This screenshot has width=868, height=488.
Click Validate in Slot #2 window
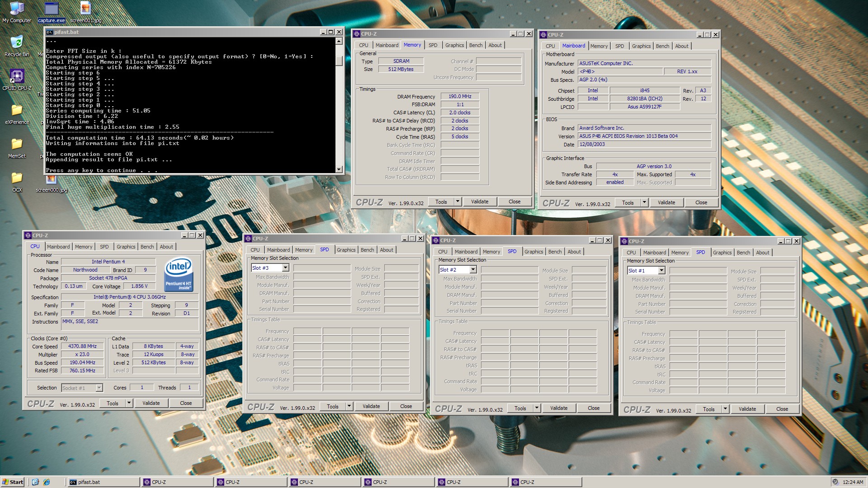559,408
